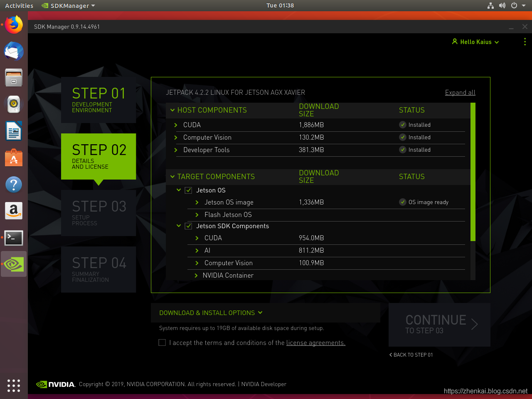Click the components list scrollbar

click(473, 172)
